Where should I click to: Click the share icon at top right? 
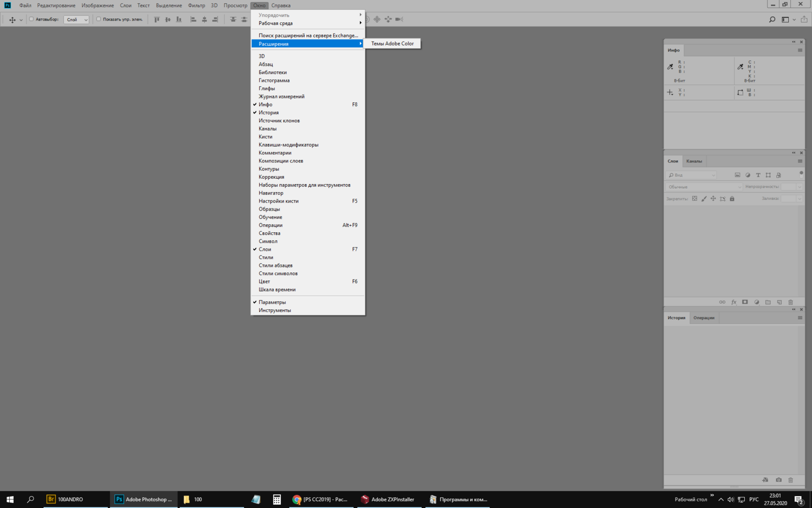[804, 19]
